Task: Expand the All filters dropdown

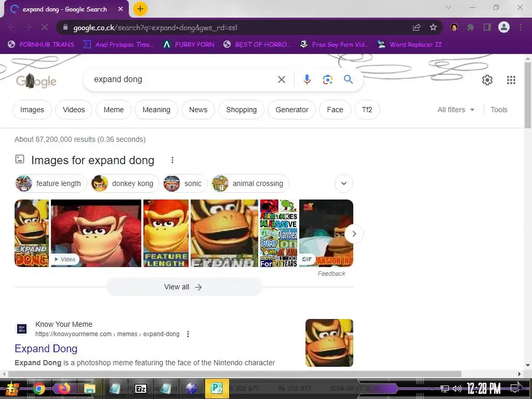Action: [456, 110]
